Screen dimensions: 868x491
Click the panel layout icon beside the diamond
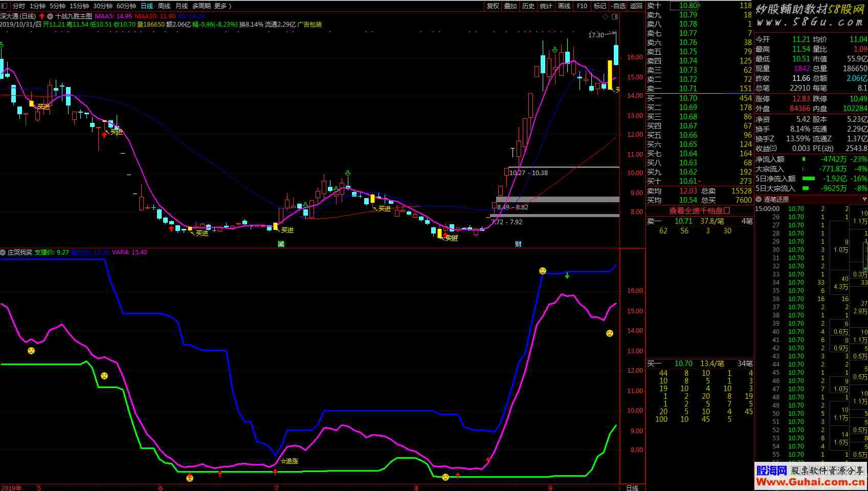pyautogui.click(x=615, y=16)
